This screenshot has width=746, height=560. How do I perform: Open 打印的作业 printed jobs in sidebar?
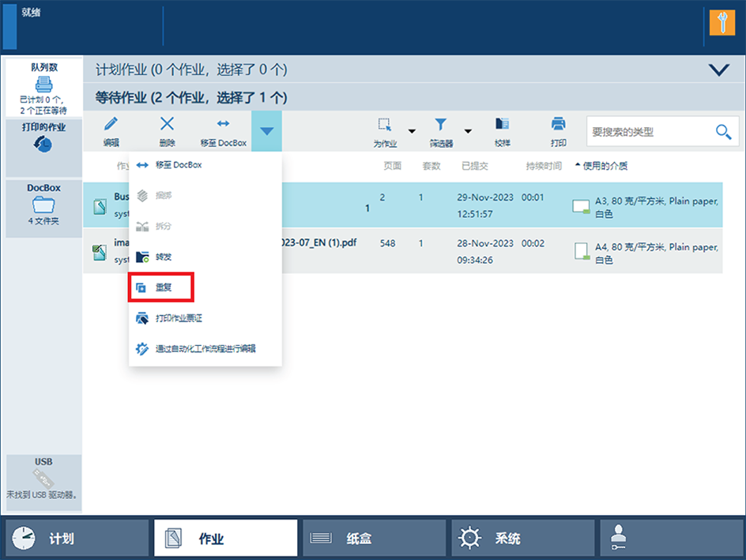coord(43,145)
